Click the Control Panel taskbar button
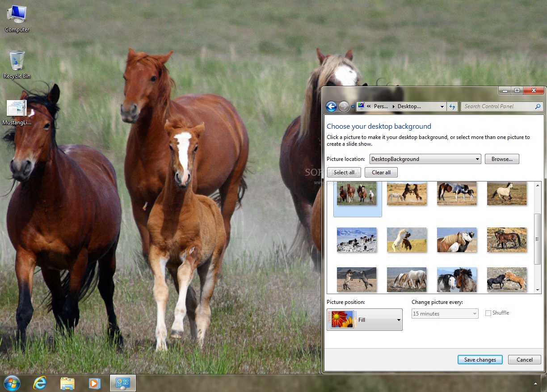The height and width of the screenshot is (392, 547). (122, 383)
